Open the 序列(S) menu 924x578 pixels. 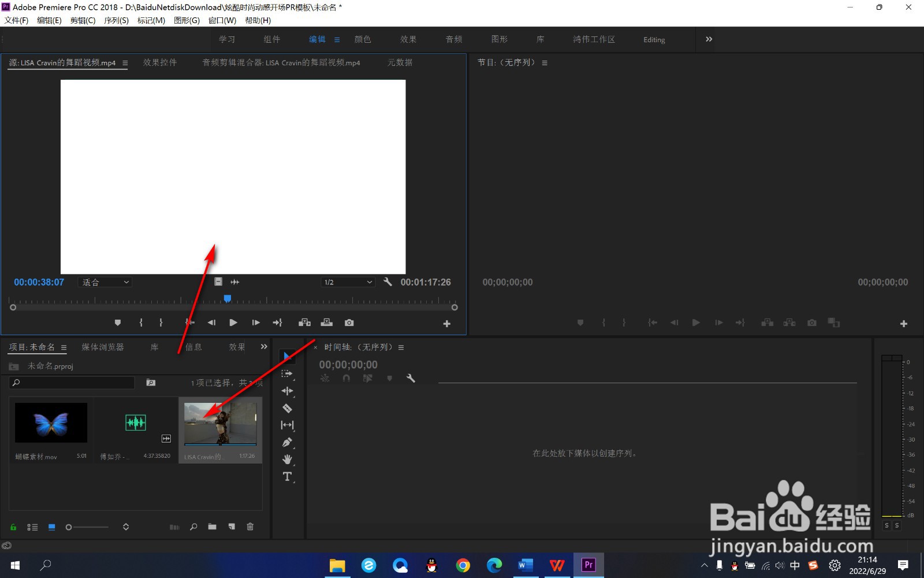[x=116, y=20]
